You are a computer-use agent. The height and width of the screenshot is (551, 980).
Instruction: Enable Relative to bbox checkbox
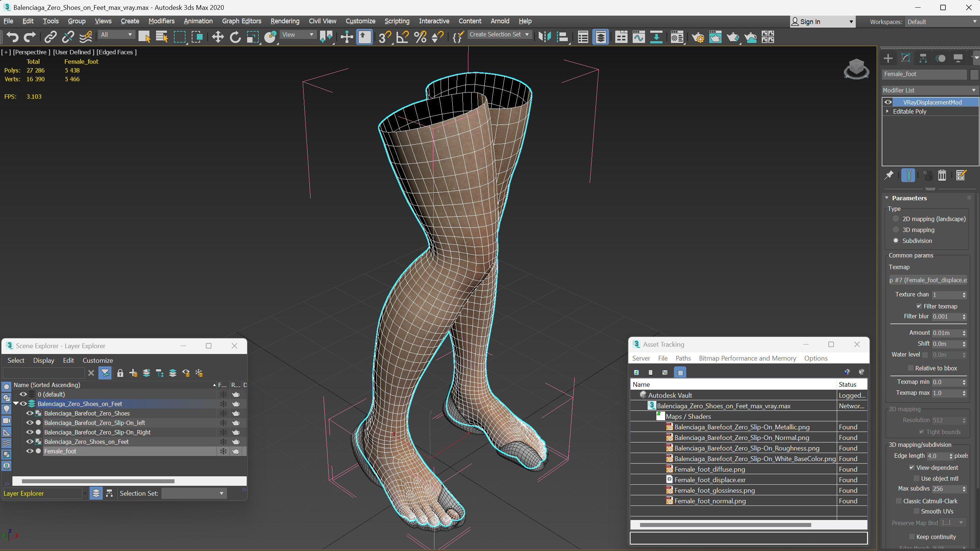[910, 368]
